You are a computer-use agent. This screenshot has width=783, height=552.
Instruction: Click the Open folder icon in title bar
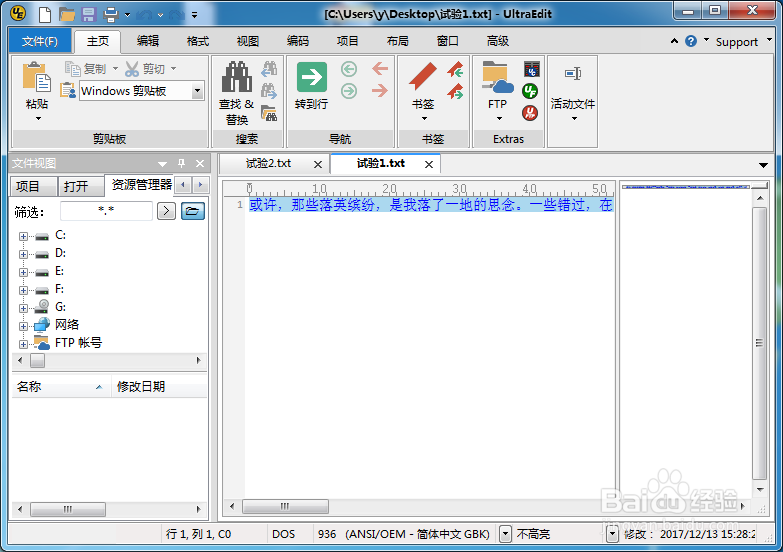67,14
